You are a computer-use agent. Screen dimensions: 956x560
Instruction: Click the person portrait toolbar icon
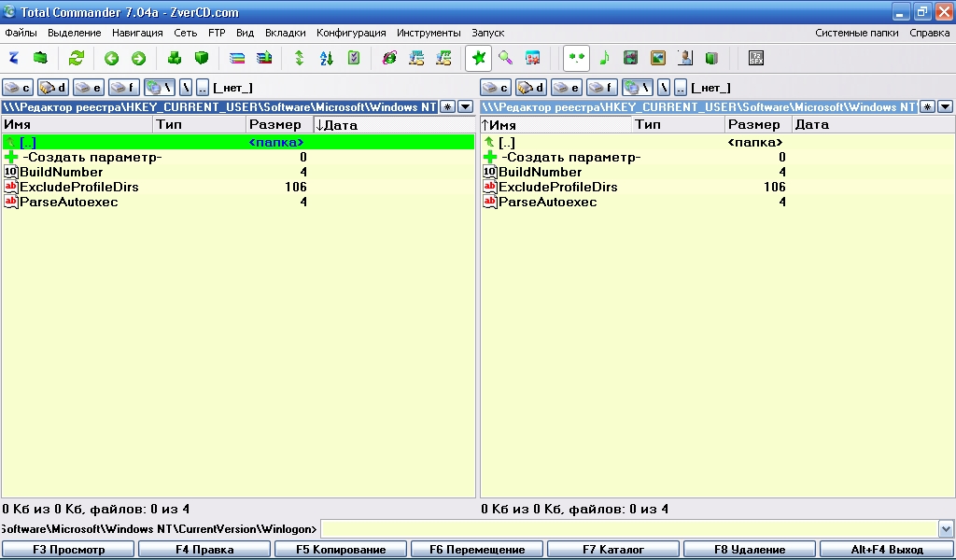click(x=685, y=58)
